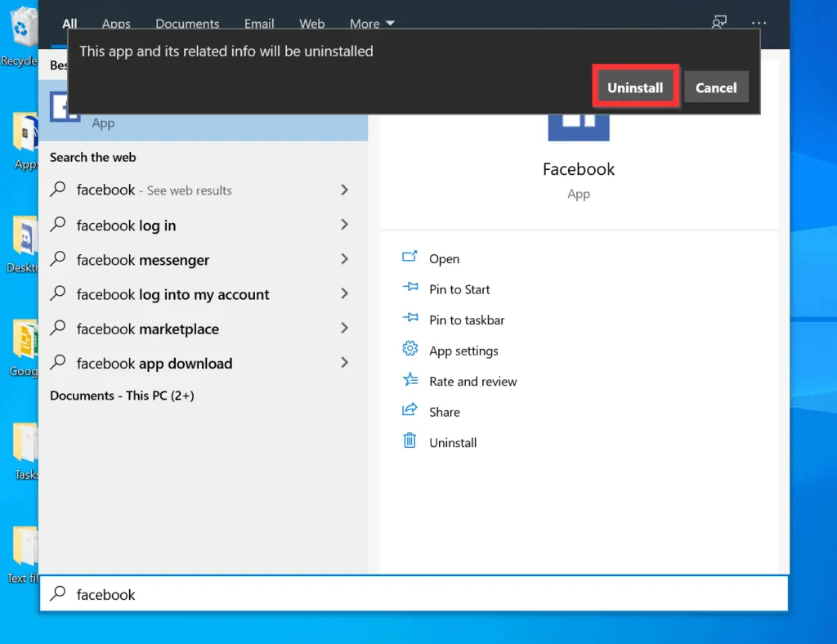Click Cancel in the uninstall dialog
This screenshot has width=837, height=644.
click(716, 87)
